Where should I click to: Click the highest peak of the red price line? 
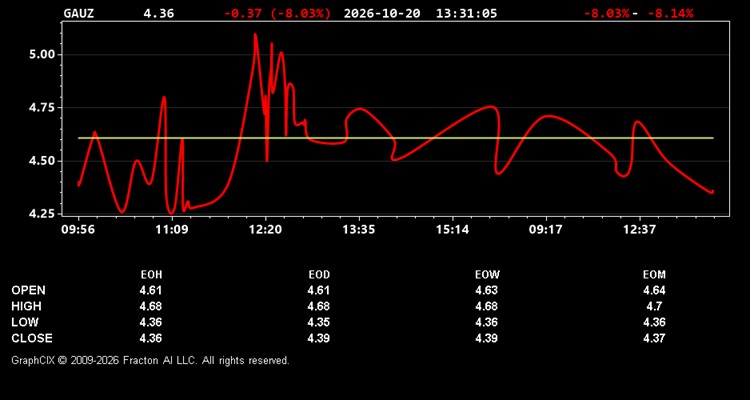[255, 34]
